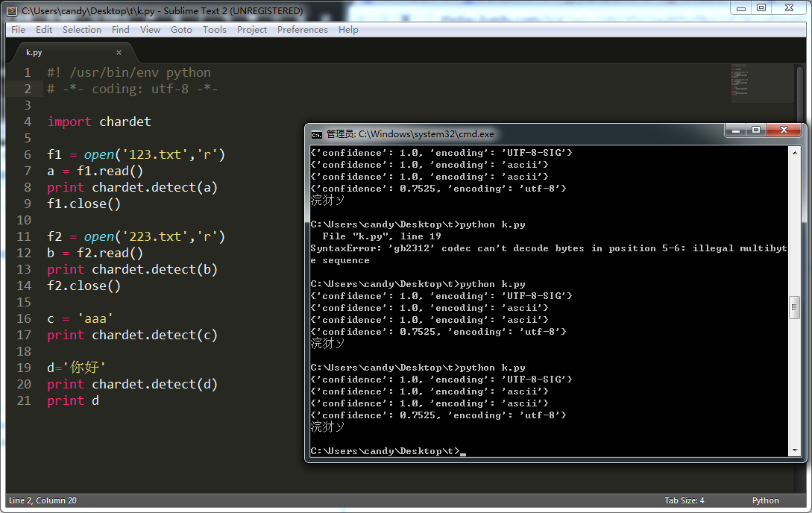Image resolution: width=812 pixels, height=513 pixels.
Task: Open Tab Size: 4 indentation selector
Action: [684, 500]
